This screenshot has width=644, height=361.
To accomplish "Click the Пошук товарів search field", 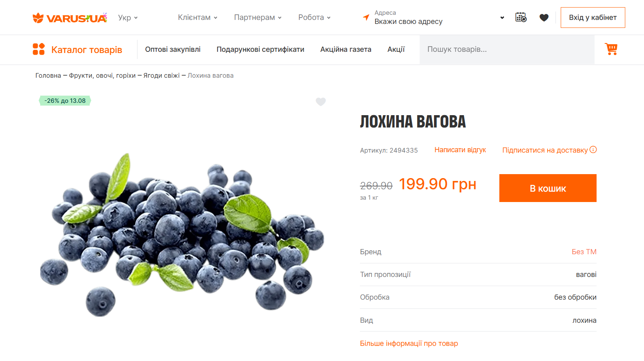I will pyautogui.click(x=507, y=49).
